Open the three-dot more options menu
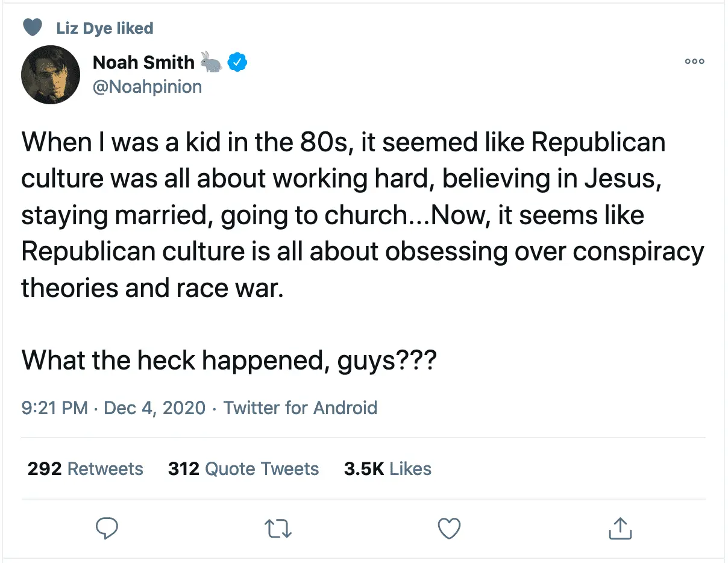 point(695,61)
